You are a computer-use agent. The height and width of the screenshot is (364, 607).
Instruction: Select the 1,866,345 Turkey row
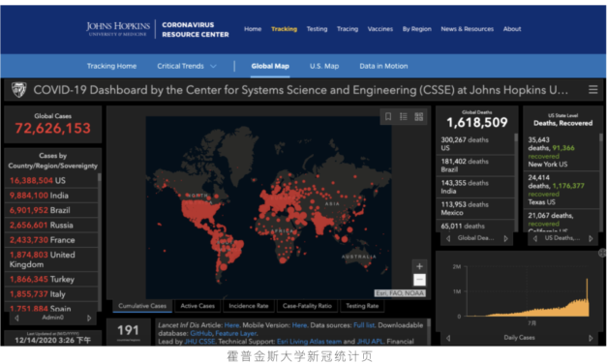point(51,279)
